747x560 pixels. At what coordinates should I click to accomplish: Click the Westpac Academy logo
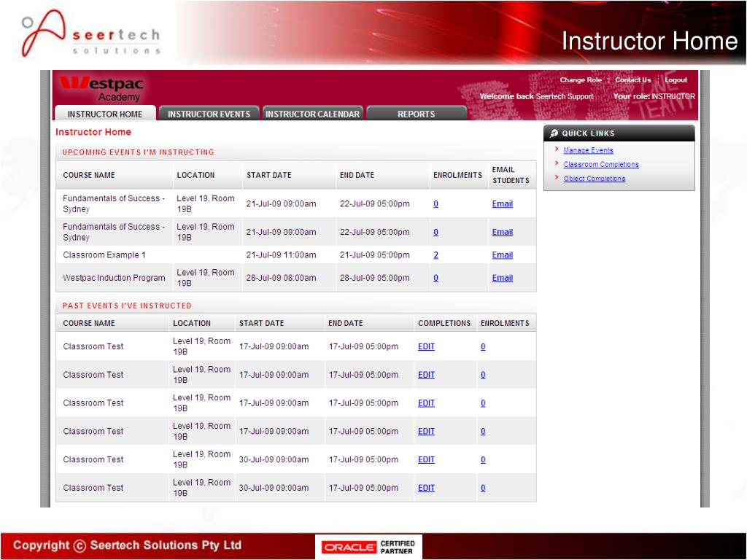(101, 88)
